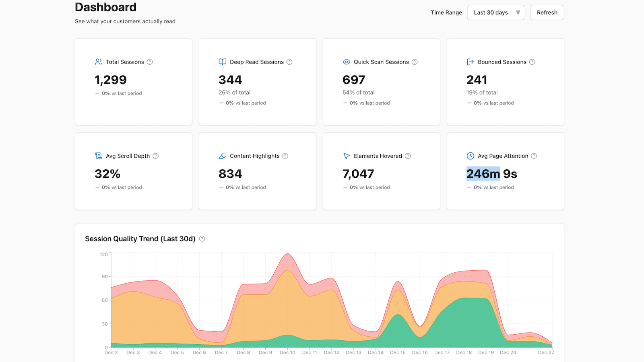The height and width of the screenshot is (362, 644).
Task: Open the Quick Scan Sessions help tooltip
Action: [x=414, y=62]
